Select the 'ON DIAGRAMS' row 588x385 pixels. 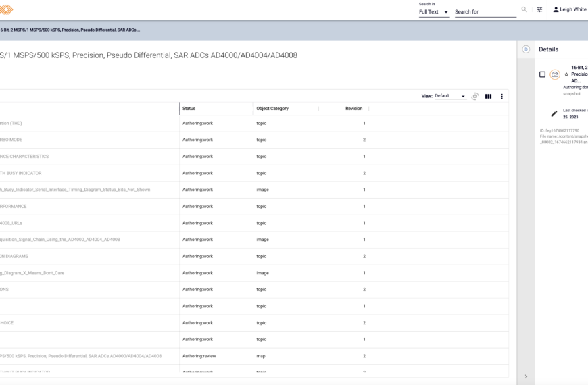(x=254, y=257)
